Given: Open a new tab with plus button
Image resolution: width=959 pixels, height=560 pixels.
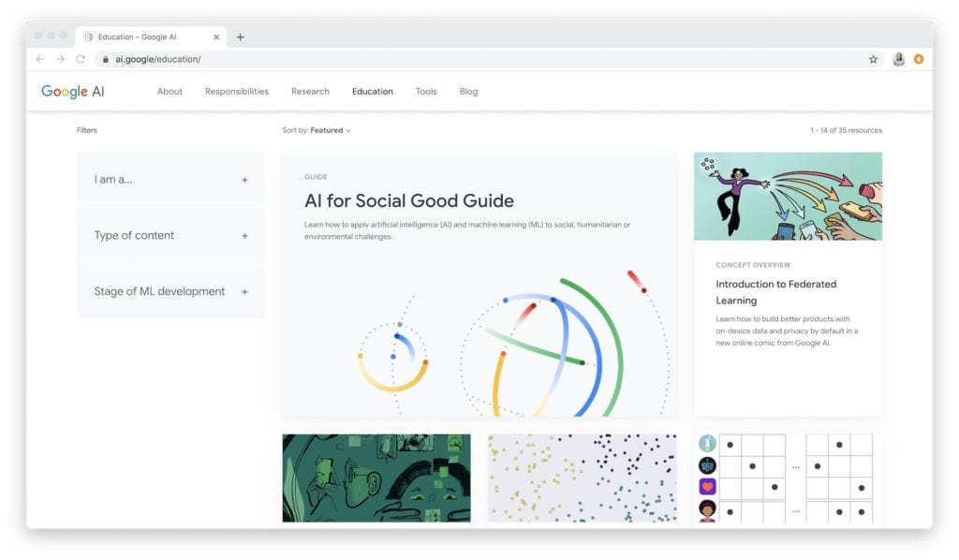Looking at the screenshot, I should (x=241, y=37).
